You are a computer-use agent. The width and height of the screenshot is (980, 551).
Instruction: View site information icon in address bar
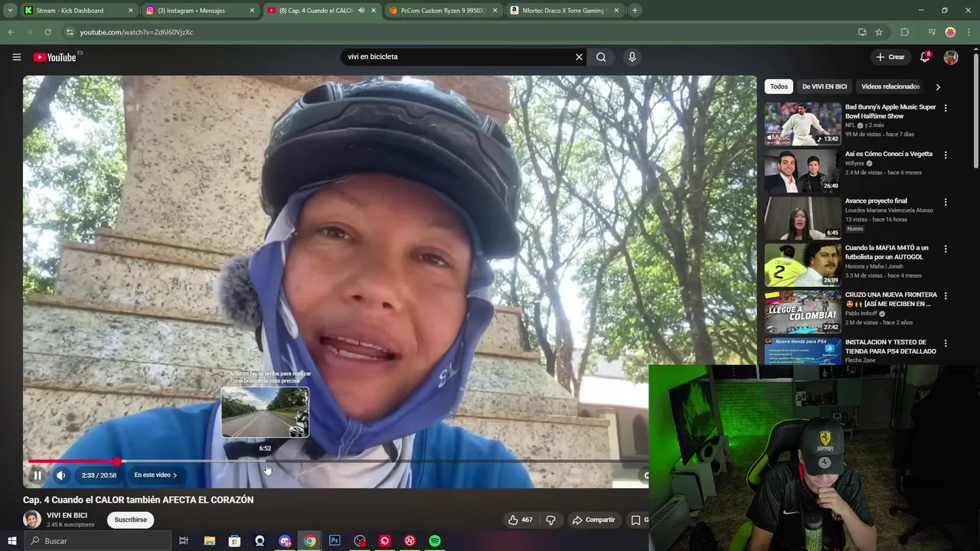(70, 32)
